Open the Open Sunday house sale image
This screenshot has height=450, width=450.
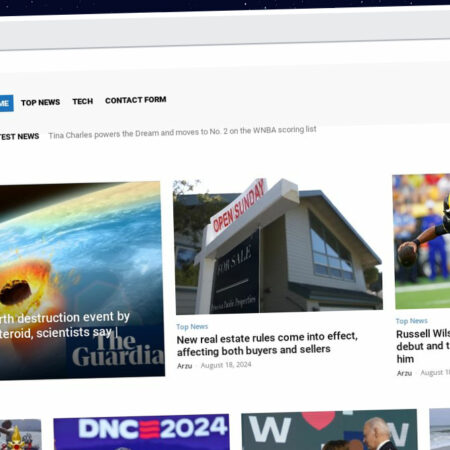coord(278,246)
